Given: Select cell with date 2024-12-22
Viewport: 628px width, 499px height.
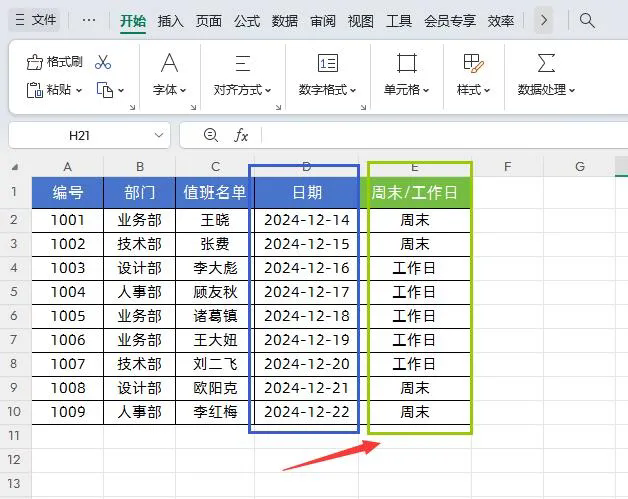Looking at the screenshot, I should coord(306,412).
